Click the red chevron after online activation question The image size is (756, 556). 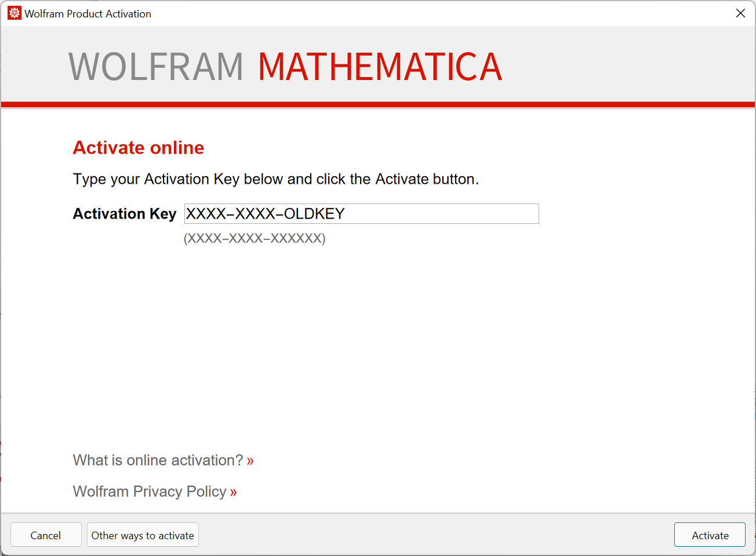(250, 460)
